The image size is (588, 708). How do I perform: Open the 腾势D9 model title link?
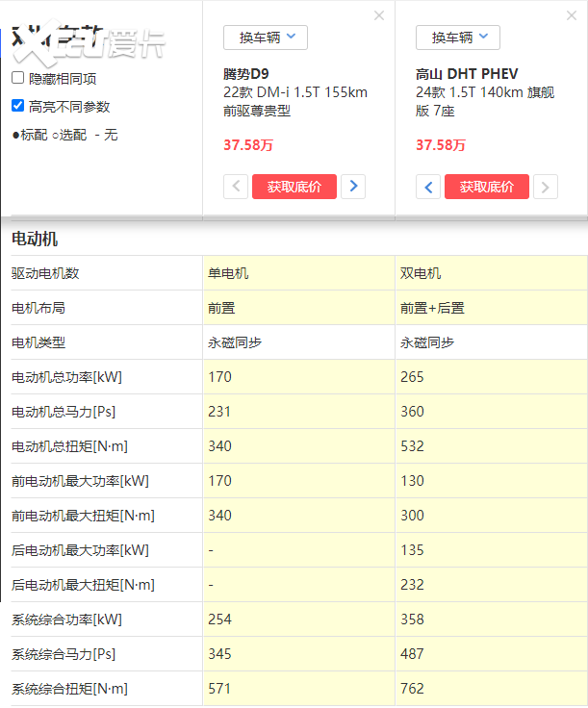click(x=246, y=74)
